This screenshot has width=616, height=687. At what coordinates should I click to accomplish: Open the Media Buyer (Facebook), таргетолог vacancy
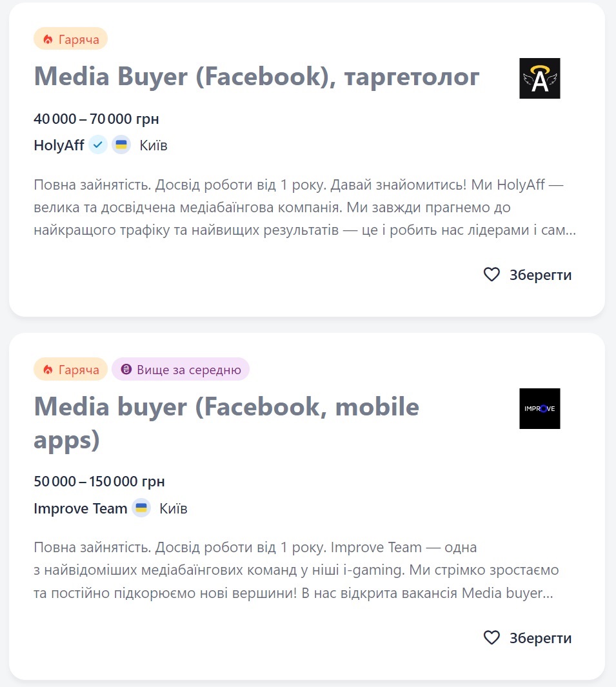point(256,77)
